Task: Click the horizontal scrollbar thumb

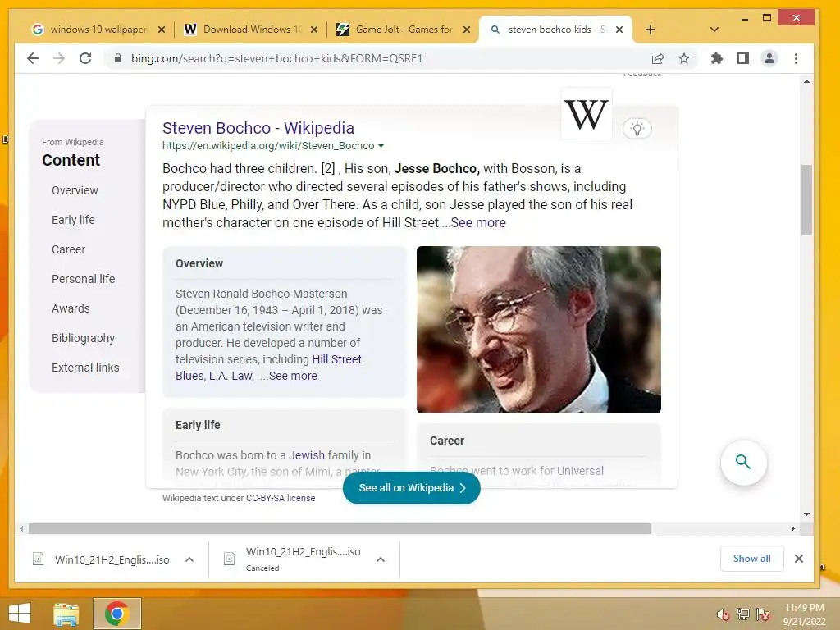Action: click(x=340, y=529)
